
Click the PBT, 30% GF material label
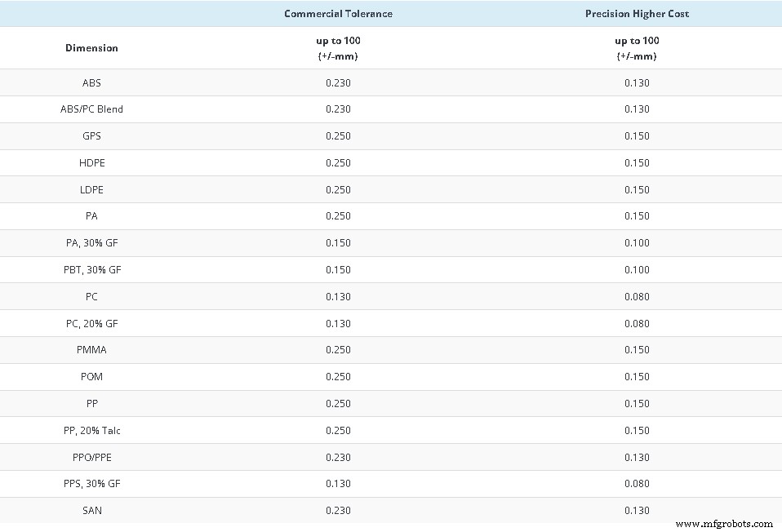click(91, 270)
